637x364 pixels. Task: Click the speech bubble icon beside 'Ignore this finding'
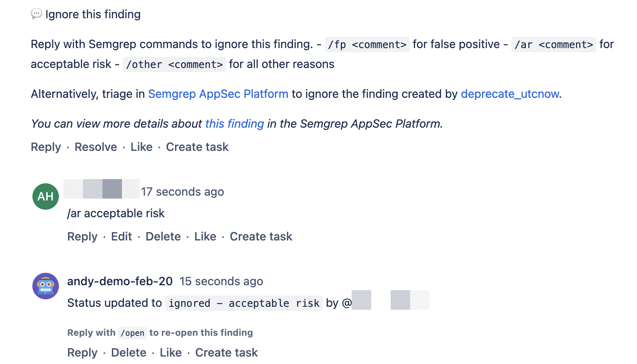coord(37,14)
